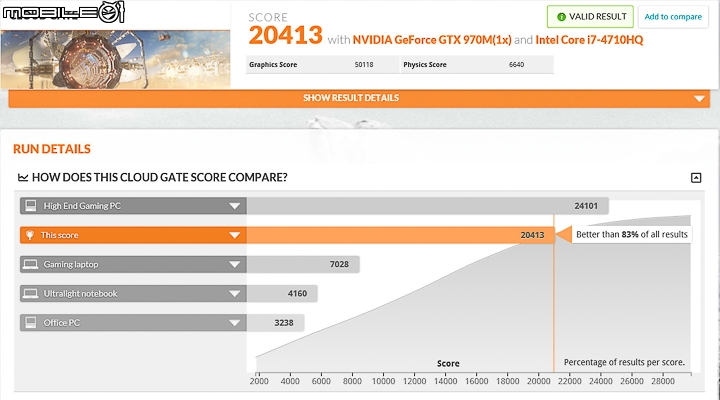Click the laptop icon next to Gaming laptop

tap(31, 265)
